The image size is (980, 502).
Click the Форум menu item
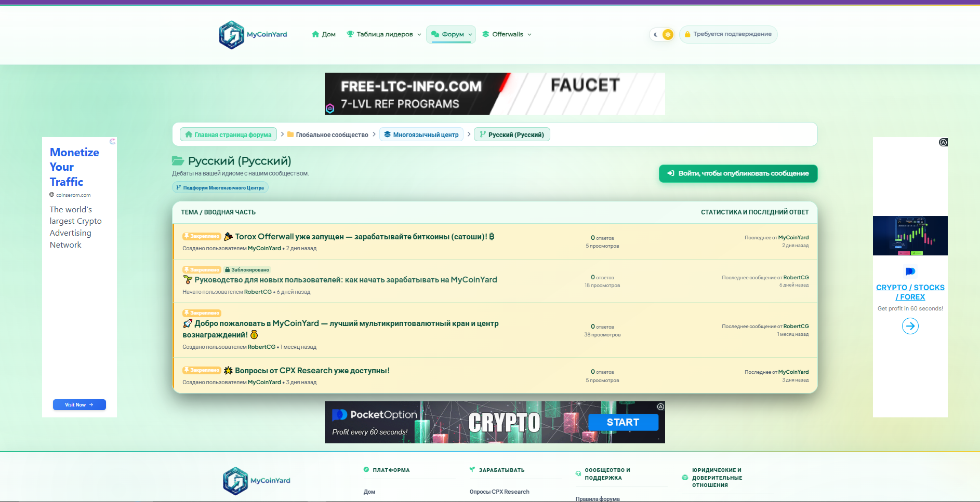(x=451, y=34)
